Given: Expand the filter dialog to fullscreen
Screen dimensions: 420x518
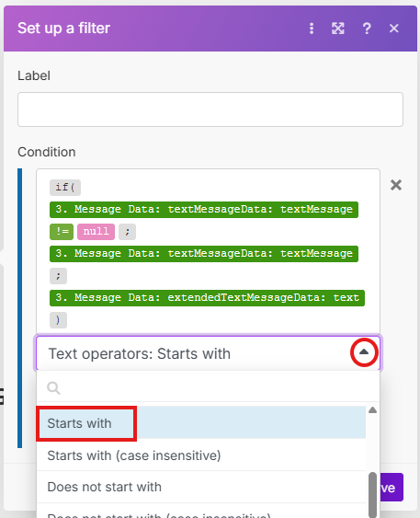Looking at the screenshot, I should click(338, 29).
